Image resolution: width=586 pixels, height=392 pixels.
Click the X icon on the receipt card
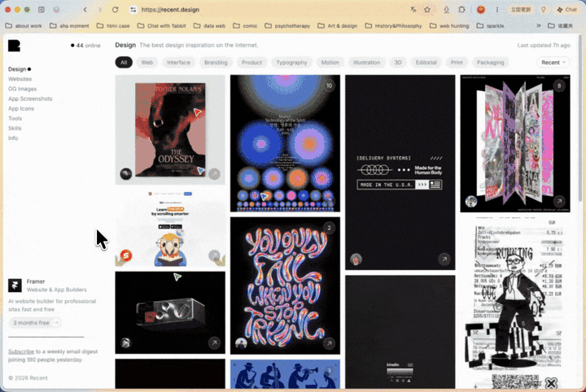(551, 383)
